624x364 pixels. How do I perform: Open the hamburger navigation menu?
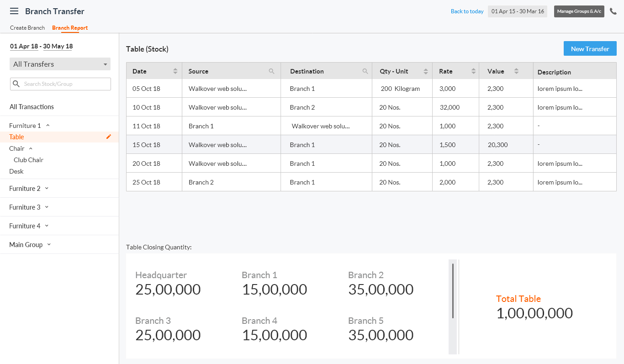click(x=14, y=11)
